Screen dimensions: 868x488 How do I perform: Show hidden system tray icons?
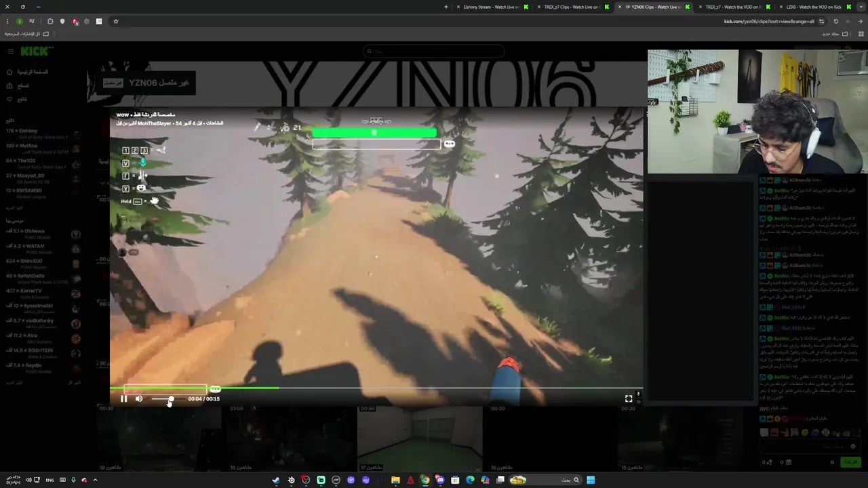coord(95,480)
